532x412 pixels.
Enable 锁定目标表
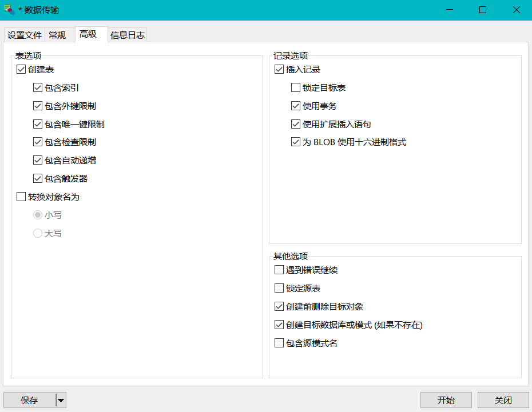coord(296,87)
